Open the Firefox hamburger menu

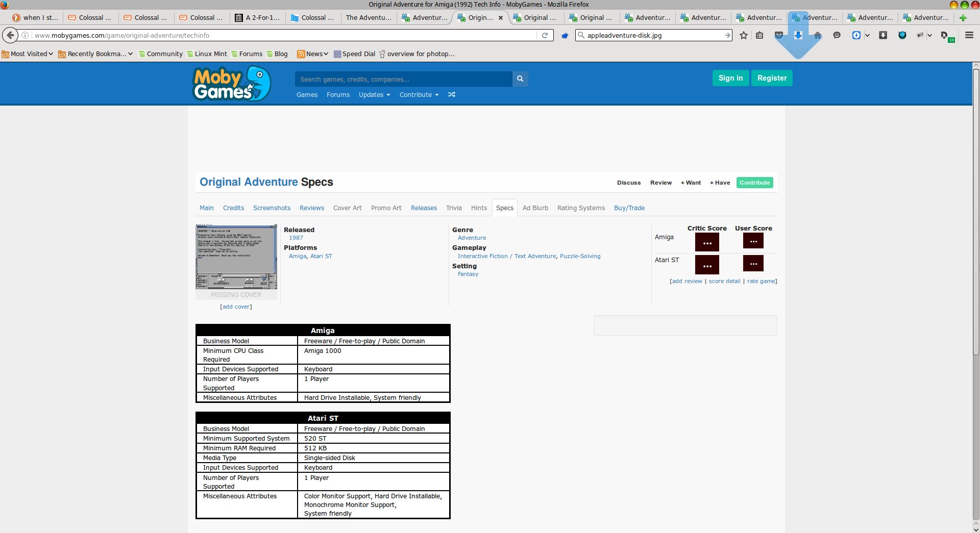pyautogui.click(x=969, y=35)
